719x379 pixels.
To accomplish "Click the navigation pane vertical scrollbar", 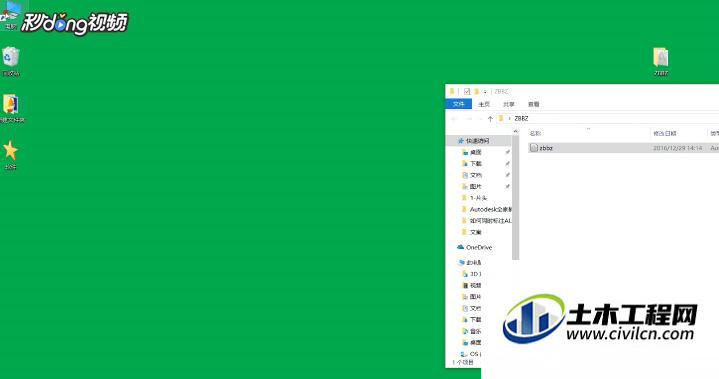I will [x=515, y=198].
